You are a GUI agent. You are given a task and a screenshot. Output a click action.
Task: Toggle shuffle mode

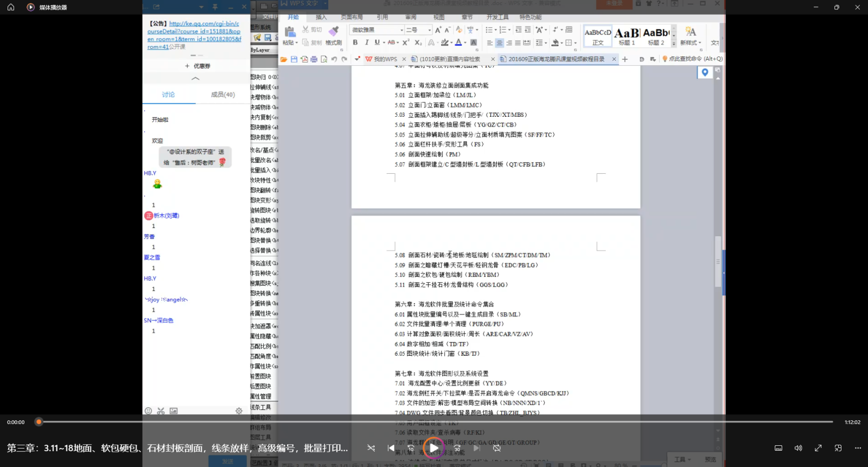coord(371,448)
